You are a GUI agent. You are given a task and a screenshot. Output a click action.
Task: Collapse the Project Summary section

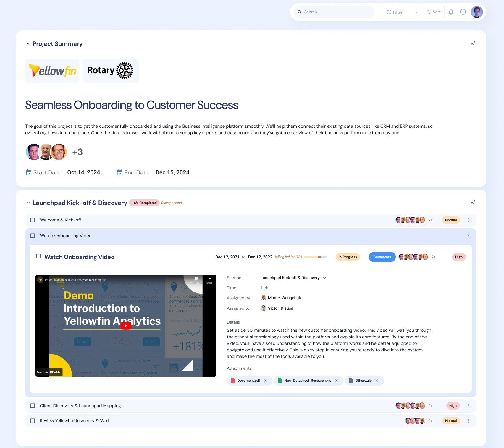28,44
